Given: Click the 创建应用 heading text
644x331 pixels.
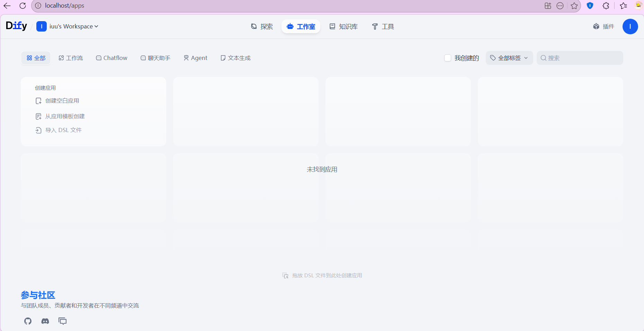Looking at the screenshot, I should (x=45, y=88).
